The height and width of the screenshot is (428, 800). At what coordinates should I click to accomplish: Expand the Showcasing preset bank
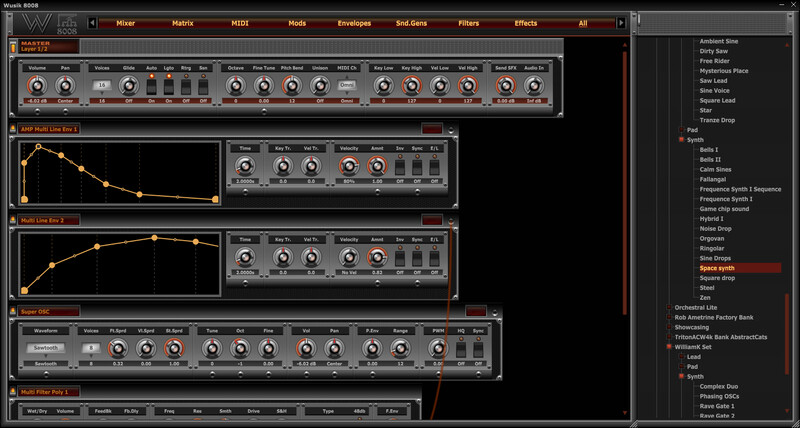click(669, 326)
